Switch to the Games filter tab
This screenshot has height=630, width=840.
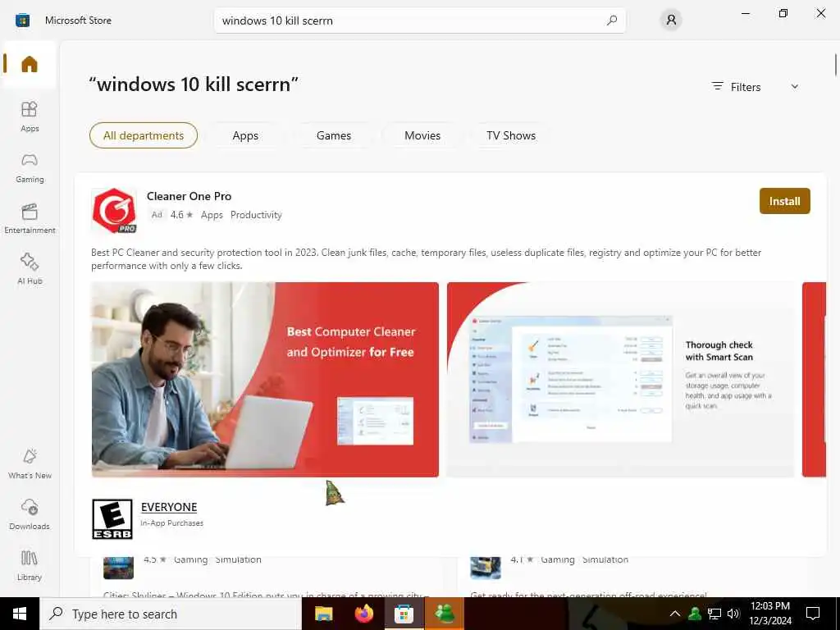coord(334,135)
